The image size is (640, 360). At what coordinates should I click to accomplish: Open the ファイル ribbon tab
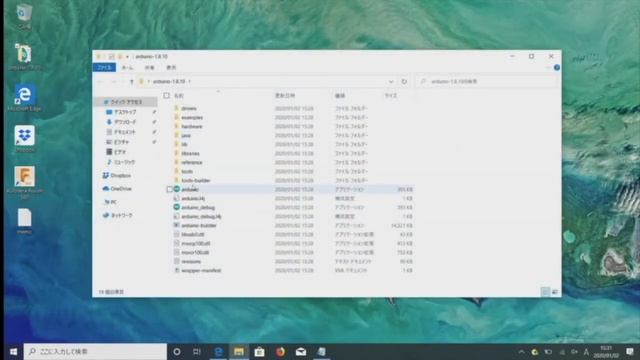coord(104,67)
